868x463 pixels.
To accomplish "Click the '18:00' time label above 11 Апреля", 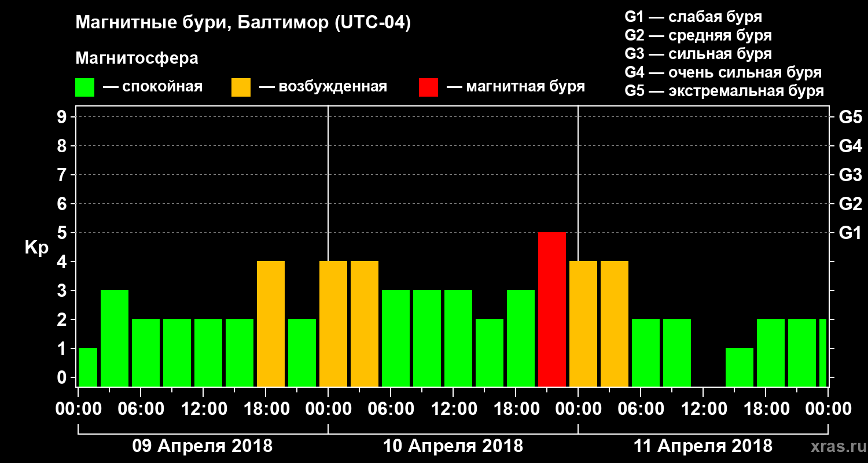I will 766,409.
